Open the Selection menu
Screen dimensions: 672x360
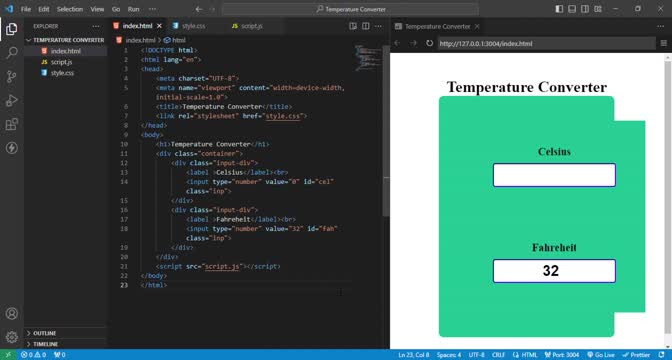pos(70,9)
